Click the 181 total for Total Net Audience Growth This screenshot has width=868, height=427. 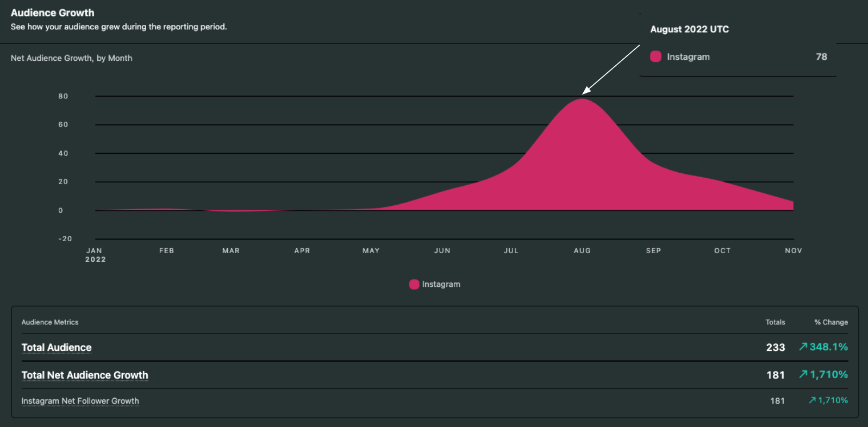pos(776,375)
